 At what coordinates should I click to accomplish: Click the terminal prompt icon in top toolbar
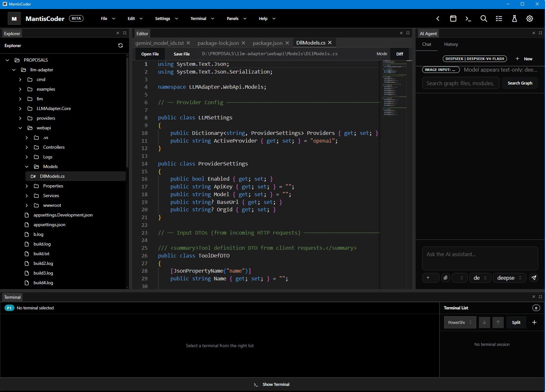[468, 19]
